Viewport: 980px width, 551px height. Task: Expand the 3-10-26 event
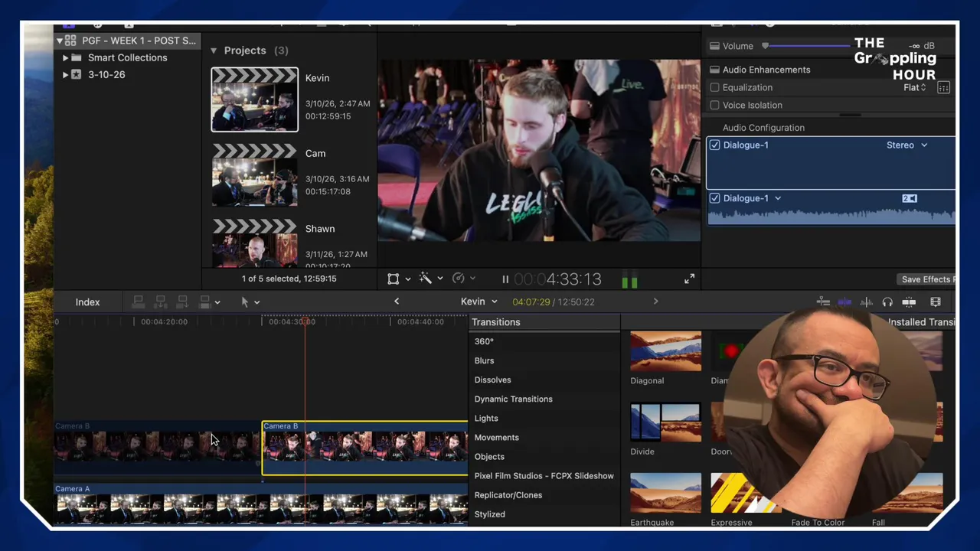(65, 74)
